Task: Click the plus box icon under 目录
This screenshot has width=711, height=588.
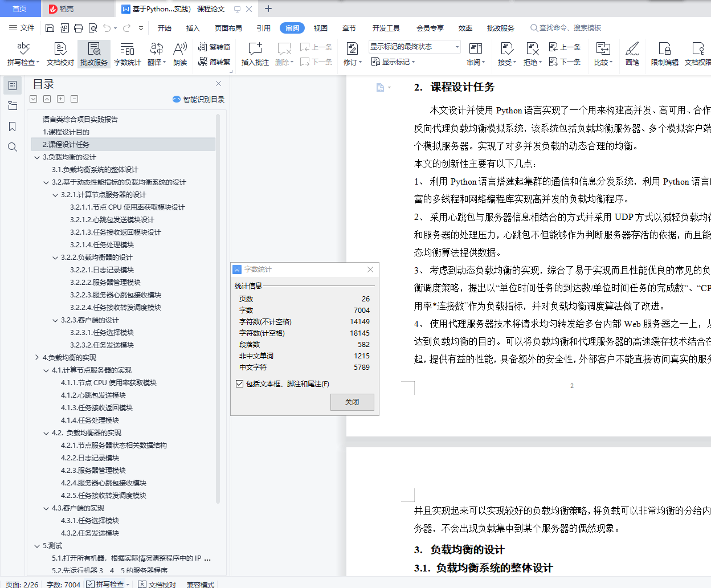Action: point(61,99)
